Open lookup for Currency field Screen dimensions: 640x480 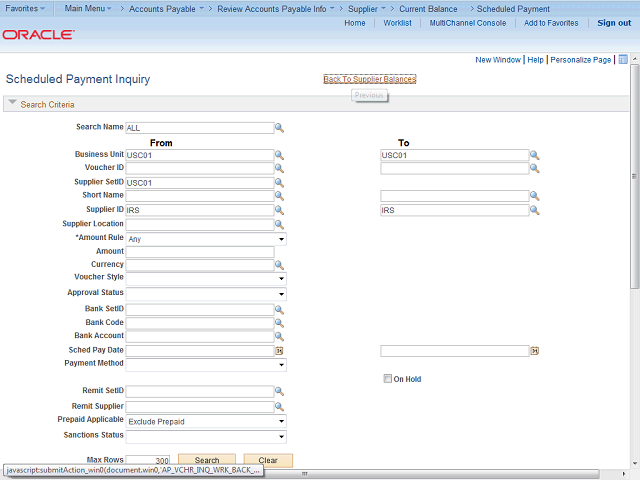[x=279, y=265]
